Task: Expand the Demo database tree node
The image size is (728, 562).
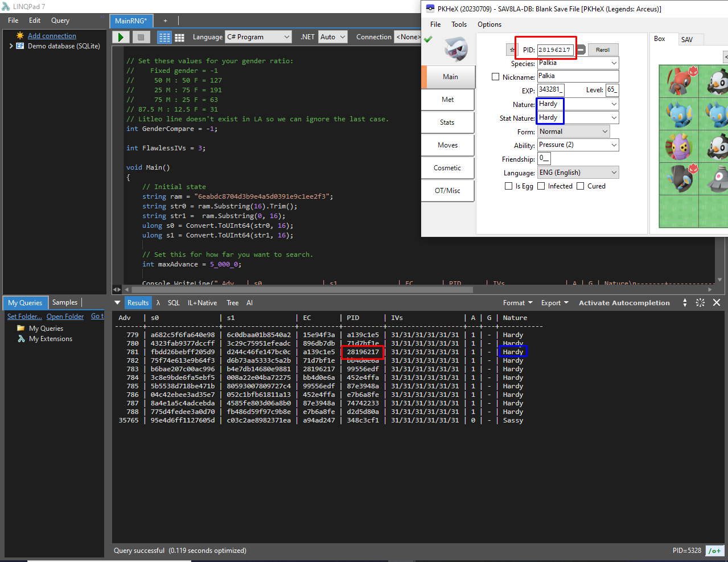Action: click(x=11, y=46)
